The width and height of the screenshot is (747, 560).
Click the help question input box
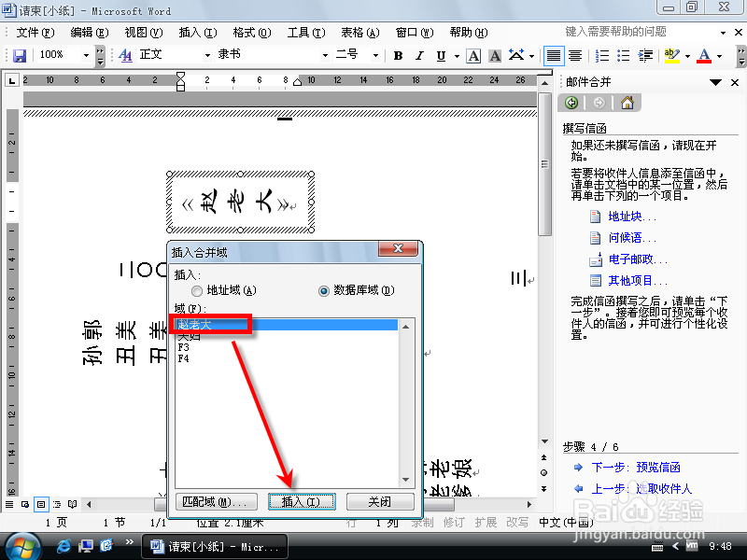pos(640,32)
